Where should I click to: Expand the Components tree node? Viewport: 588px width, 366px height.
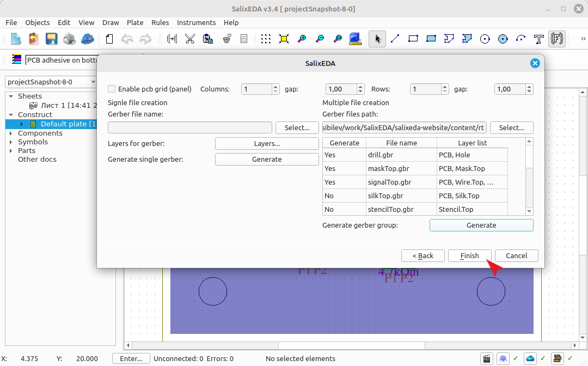pos(11,133)
